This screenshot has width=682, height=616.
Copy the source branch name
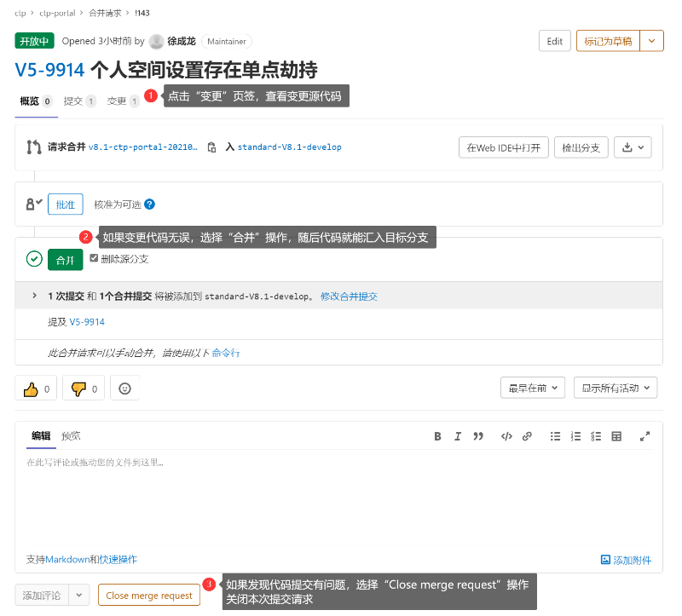click(x=211, y=147)
